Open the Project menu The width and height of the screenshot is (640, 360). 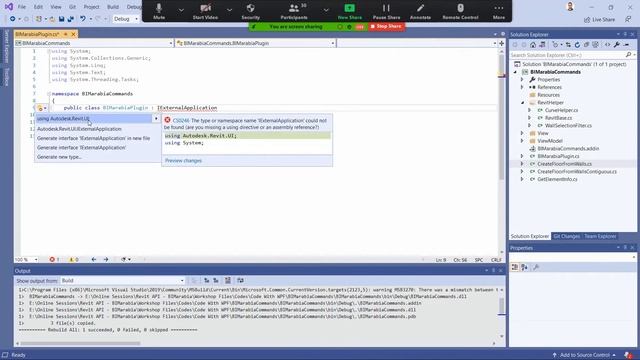pos(91,7)
